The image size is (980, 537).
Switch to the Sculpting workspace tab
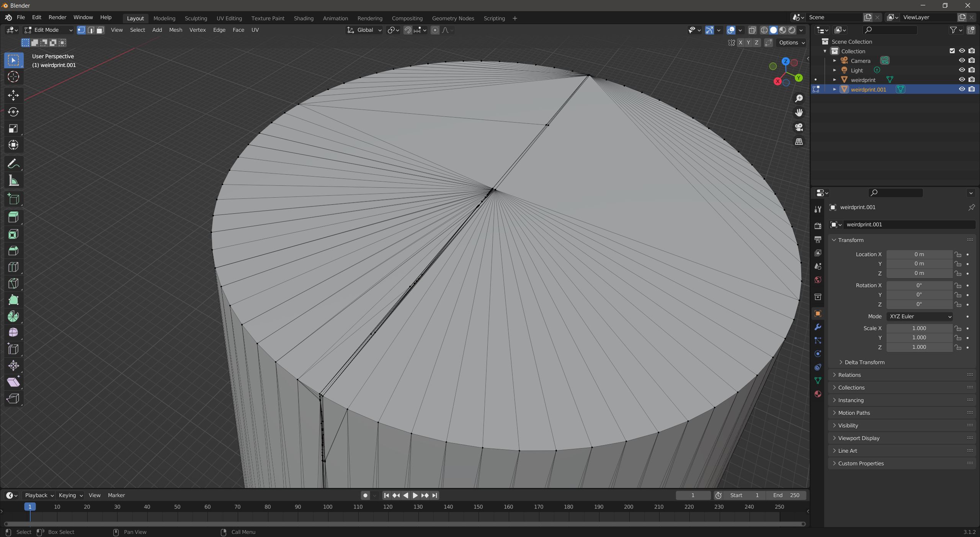click(x=196, y=18)
